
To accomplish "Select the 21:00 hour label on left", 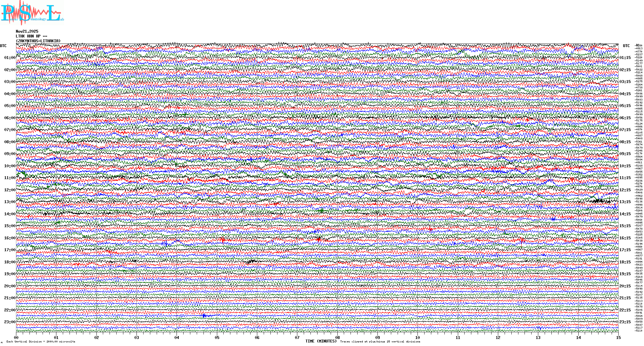I will click(10, 298).
